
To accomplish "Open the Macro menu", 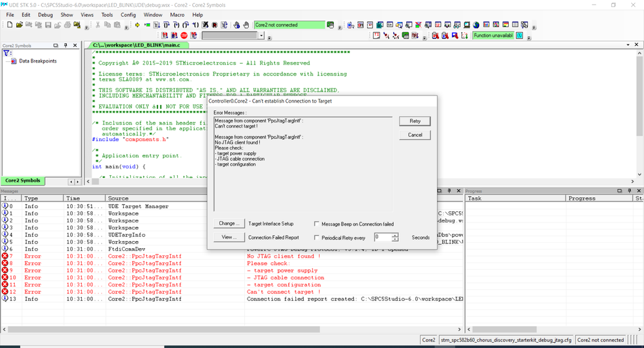I will (x=177, y=15).
